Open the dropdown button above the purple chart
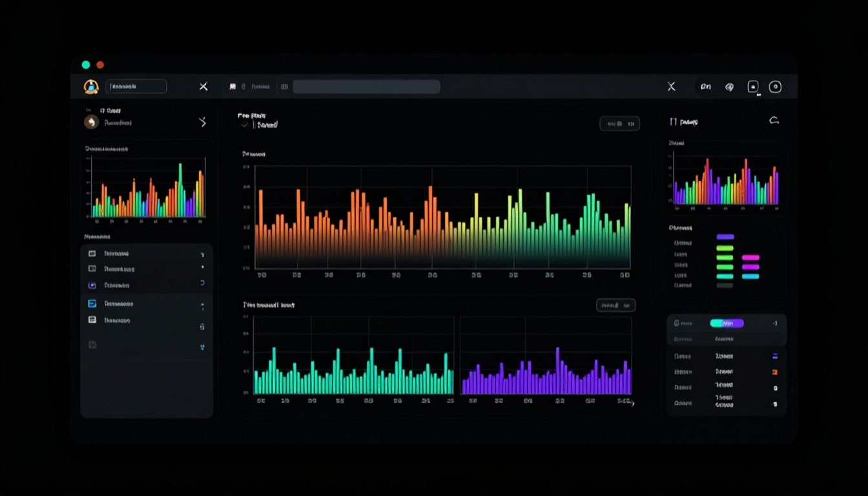The image size is (868, 496). click(x=615, y=305)
